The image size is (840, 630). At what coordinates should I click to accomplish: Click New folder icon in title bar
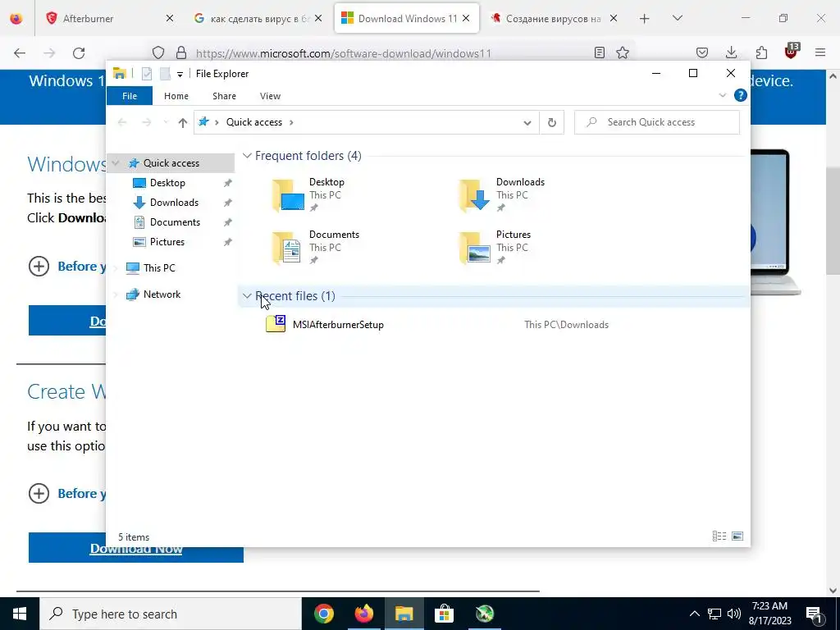point(165,74)
